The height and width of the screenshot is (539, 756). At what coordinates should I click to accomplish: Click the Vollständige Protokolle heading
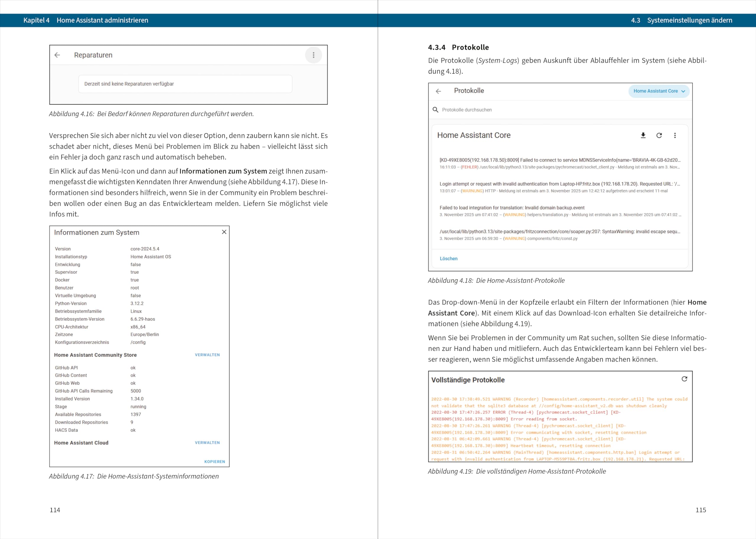pos(468,380)
